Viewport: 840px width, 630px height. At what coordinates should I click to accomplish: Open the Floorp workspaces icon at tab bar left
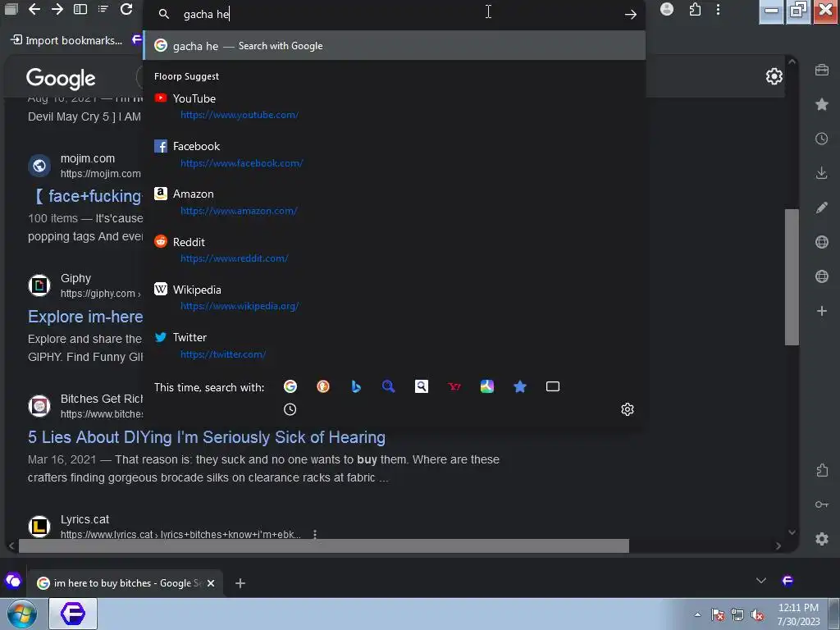click(x=12, y=582)
